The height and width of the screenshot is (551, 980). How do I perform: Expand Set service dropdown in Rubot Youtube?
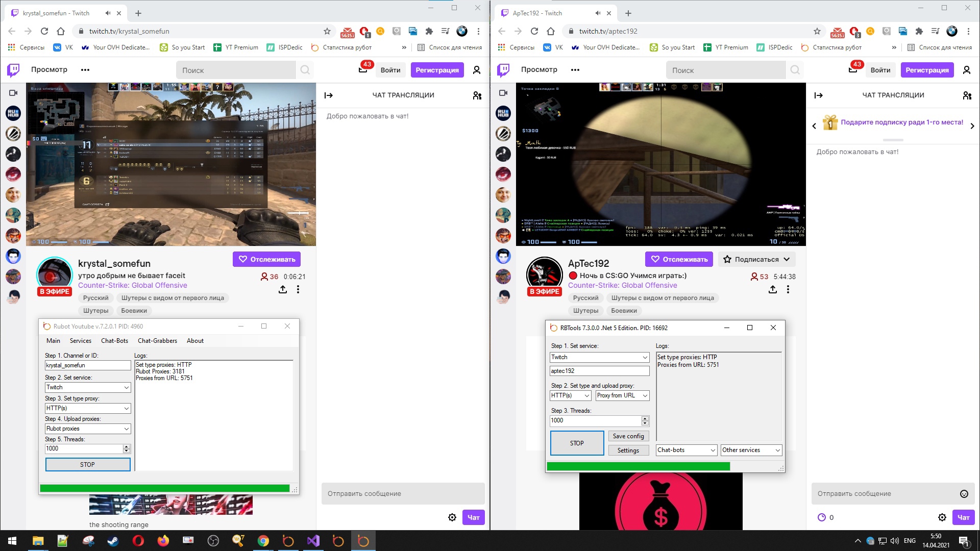click(x=126, y=388)
